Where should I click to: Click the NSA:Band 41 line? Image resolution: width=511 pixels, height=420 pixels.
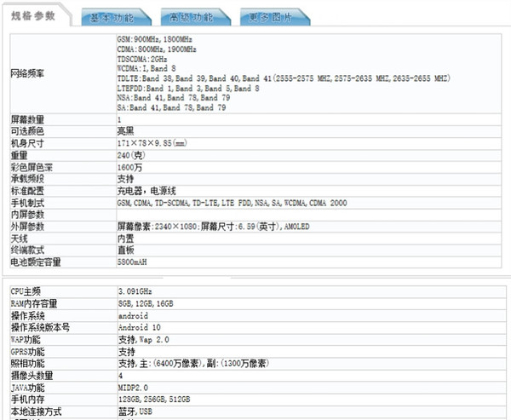coord(174,98)
